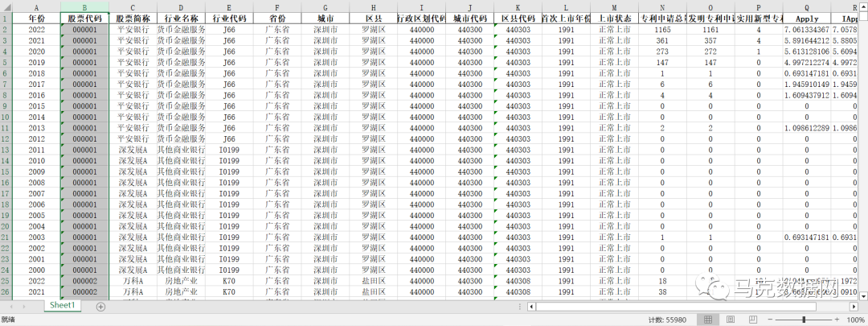Click next sheet navigation arrow
Screen dimensions: 868x326
pyautogui.click(x=24, y=306)
